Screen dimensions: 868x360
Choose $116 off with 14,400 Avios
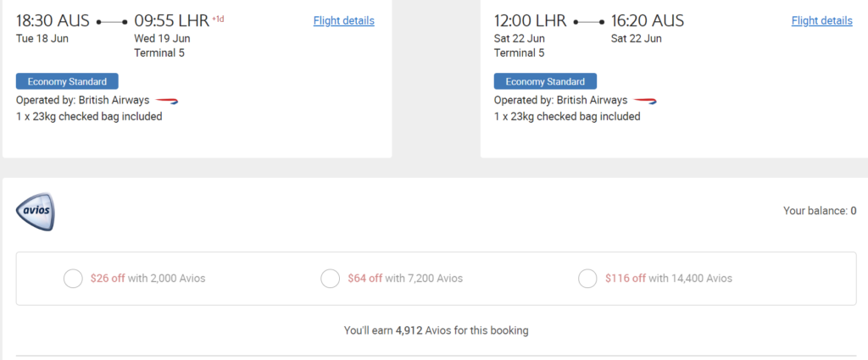click(587, 278)
